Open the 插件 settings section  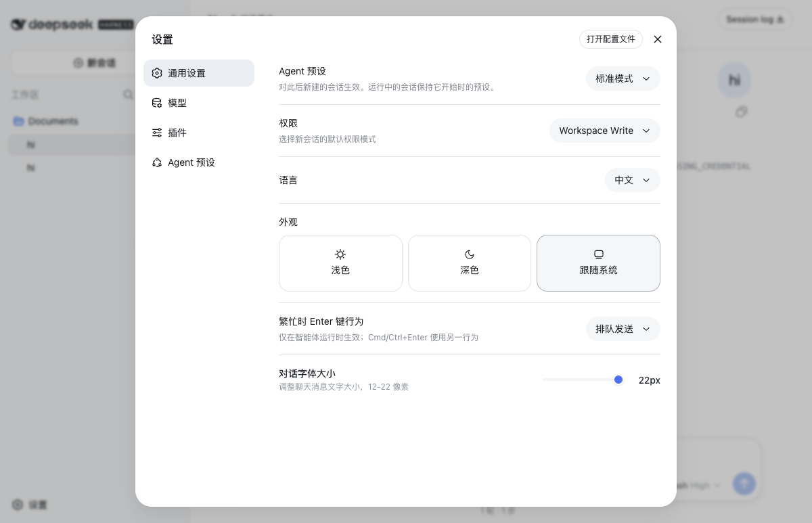coord(199,133)
